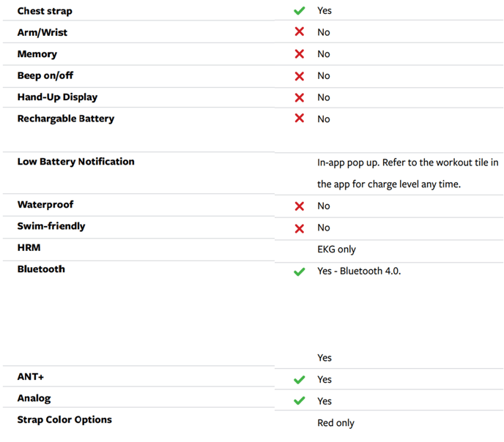Click the red X for Beep on/off
This screenshot has width=504, height=442.
299,76
